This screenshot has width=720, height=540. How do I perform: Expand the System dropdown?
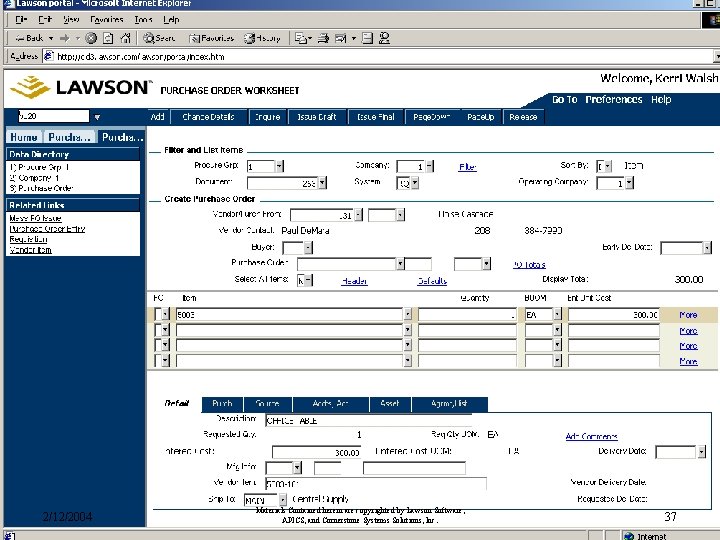point(415,183)
